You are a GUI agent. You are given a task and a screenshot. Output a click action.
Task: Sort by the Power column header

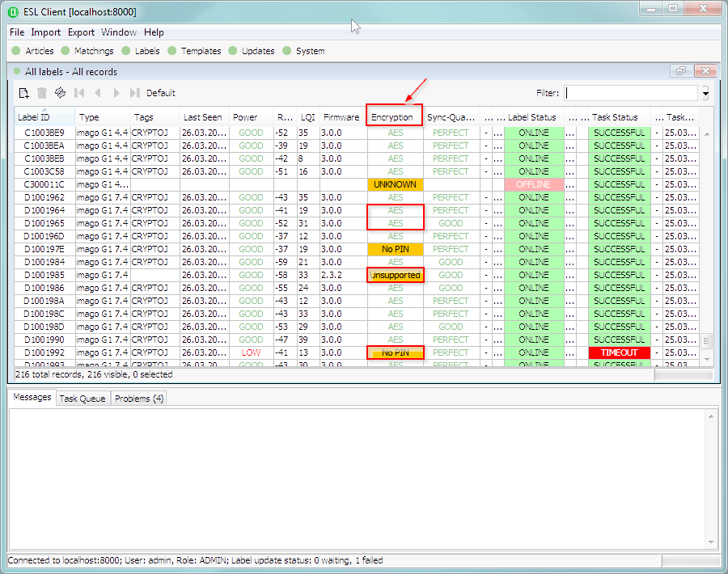[x=252, y=117]
